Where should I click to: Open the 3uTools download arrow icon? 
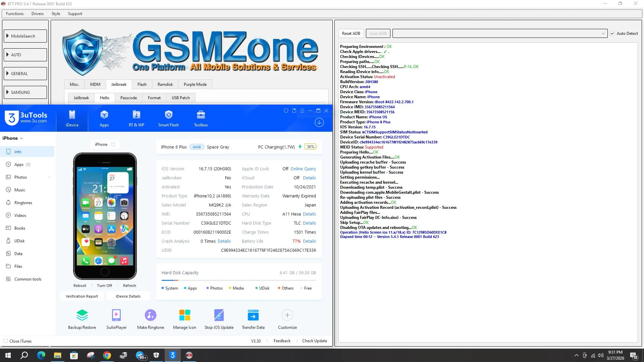(x=319, y=123)
